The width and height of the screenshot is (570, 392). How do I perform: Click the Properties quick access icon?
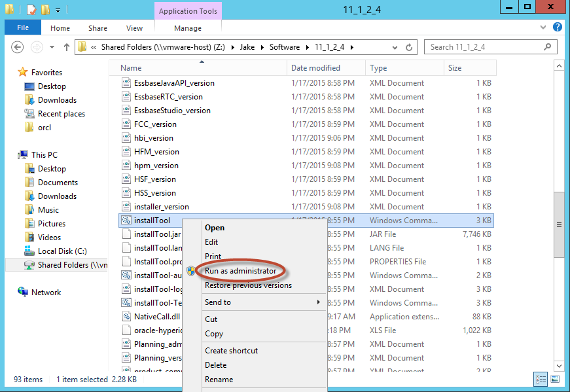click(31, 9)
